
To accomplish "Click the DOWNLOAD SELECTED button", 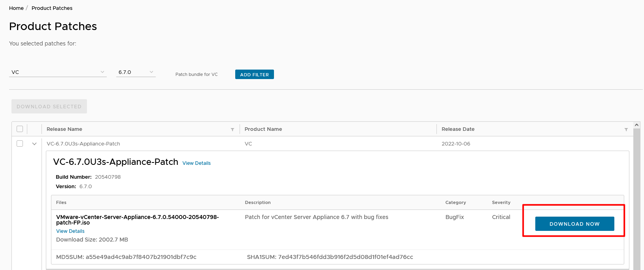I will click(49, 106).
